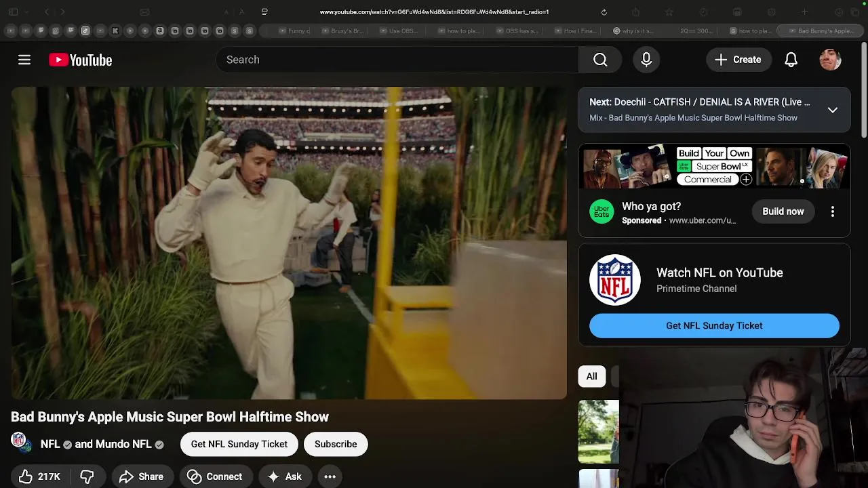Viewport: 868px width, 488px height.
Task: Subscribe to the NFL channel
Action: 336,444
